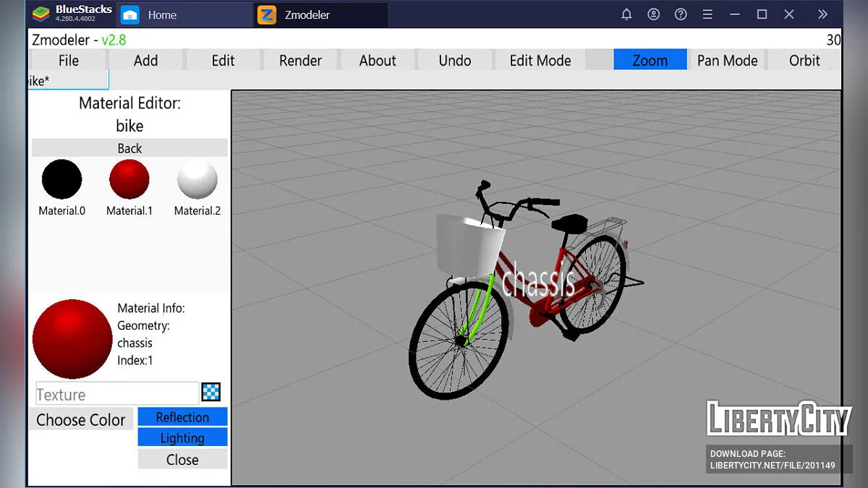Open the texture browser via checkered icon

click(210, 392)
